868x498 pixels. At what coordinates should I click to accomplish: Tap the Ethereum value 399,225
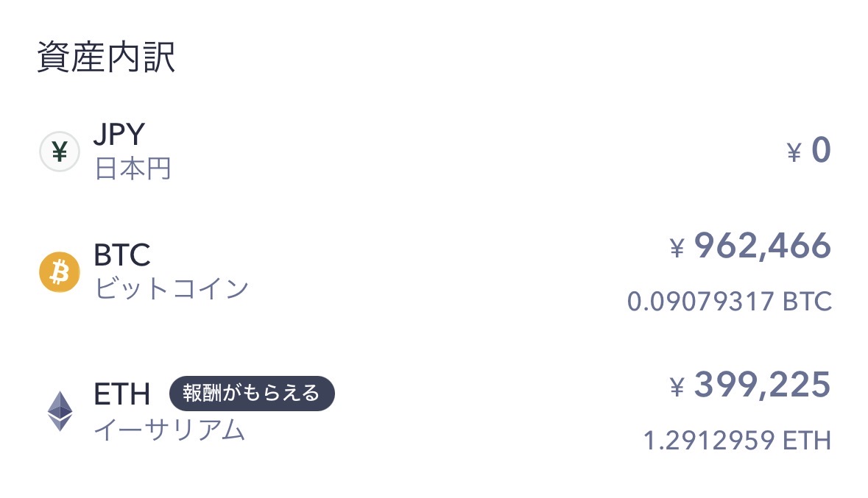[x=762, y=385]
